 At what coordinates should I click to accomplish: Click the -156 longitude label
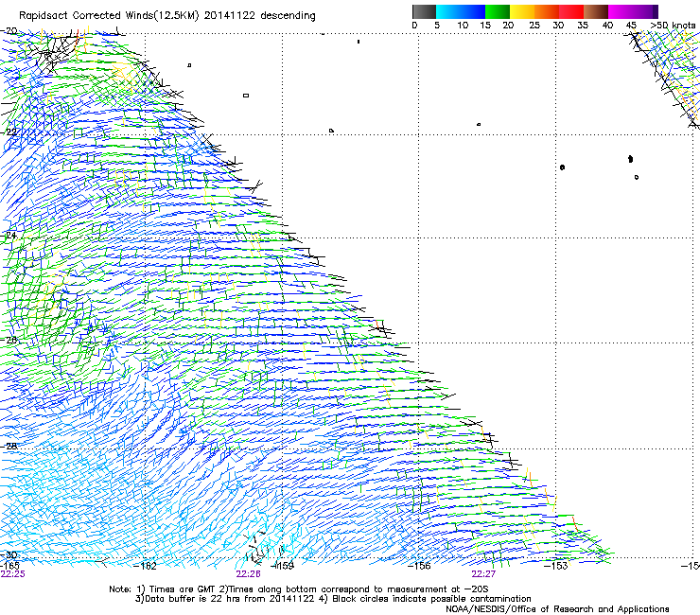pos(419,567)
